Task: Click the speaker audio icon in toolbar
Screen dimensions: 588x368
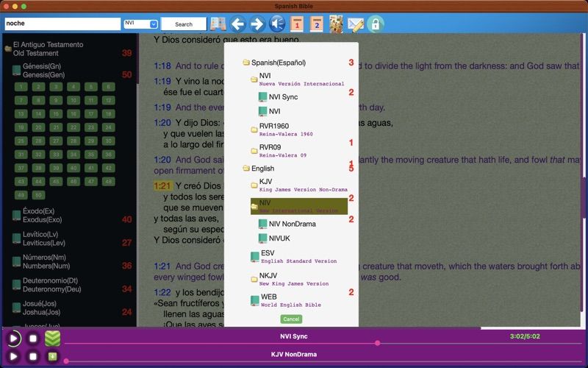Action: pyautogui.click(x=277, y=24)
